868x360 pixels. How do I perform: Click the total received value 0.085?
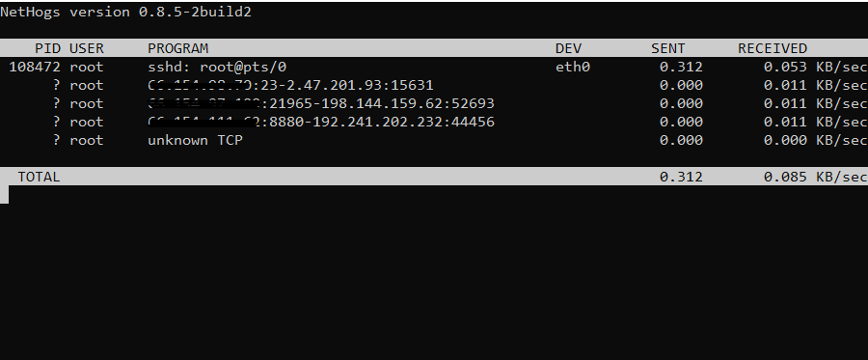point(785,177)
